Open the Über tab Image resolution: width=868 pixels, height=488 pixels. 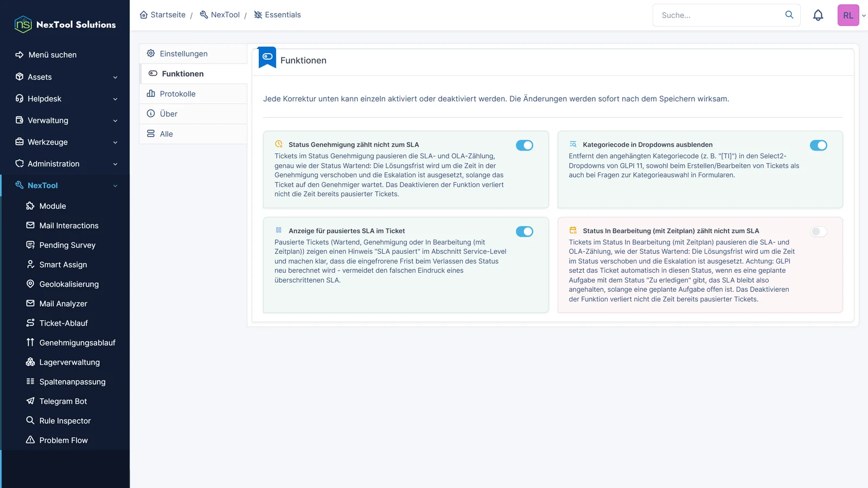(193, 114)
